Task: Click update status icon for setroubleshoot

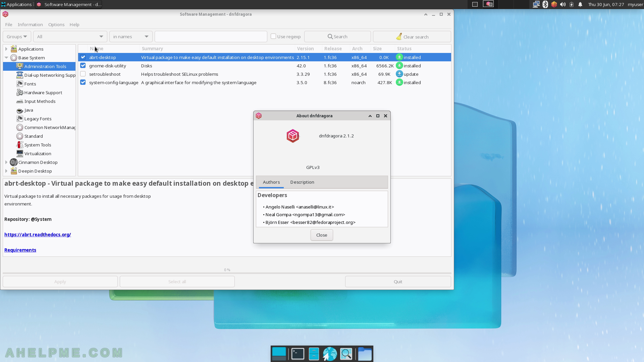Action: point(399,74)
